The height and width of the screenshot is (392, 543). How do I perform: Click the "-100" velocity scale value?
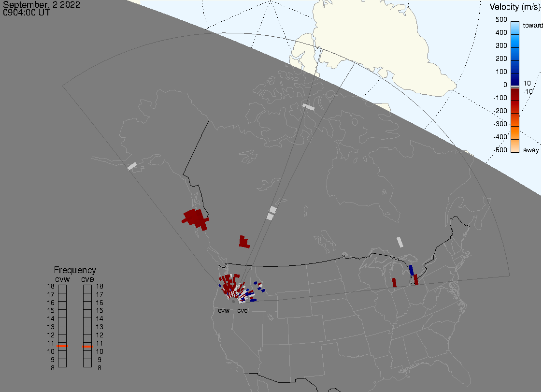500,98
